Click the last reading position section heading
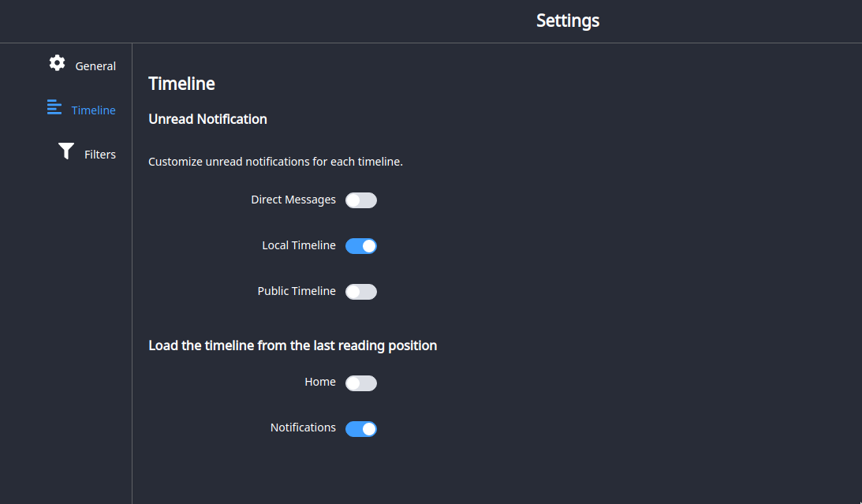Screen dimensions: 862x504 point(293,345)
